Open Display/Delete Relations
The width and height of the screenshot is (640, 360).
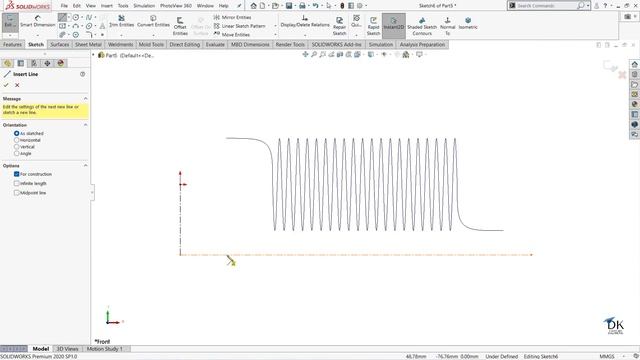(x=305, y=21)
